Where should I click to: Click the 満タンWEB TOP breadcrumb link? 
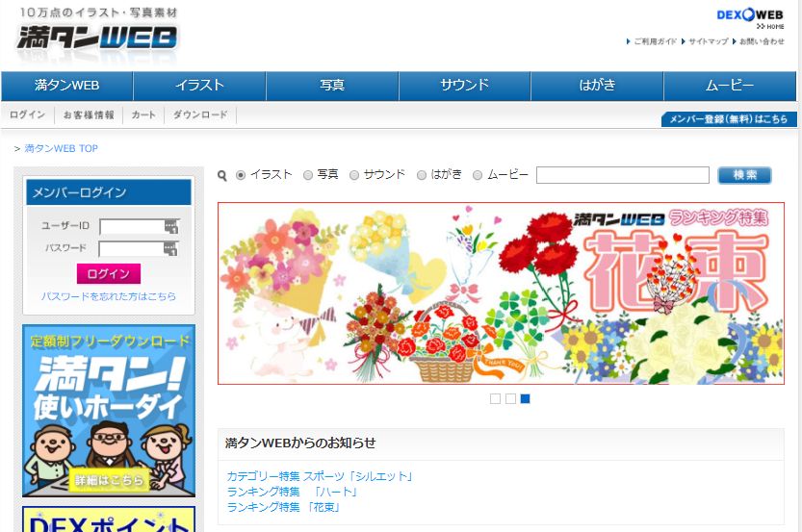tap(61, 149)
